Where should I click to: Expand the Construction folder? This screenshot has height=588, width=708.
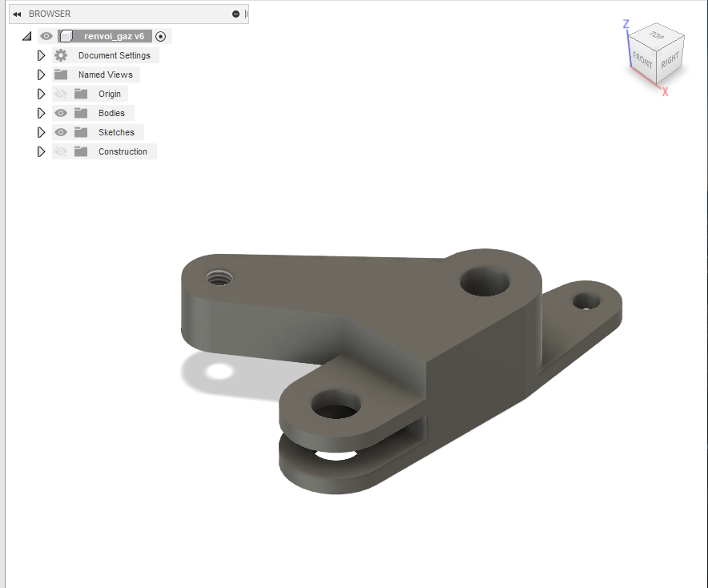point(41,151)
